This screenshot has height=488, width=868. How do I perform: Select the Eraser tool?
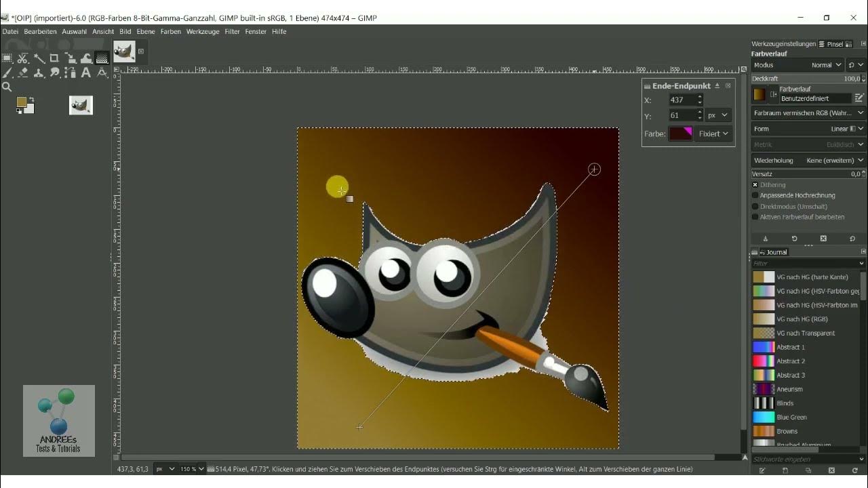[x=22, y=73]
